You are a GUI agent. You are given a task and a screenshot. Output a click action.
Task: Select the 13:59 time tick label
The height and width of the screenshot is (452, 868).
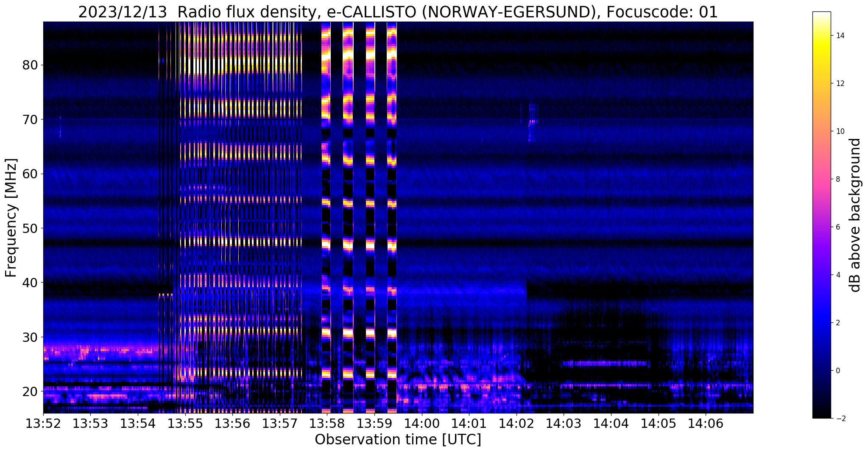tap(374, 424)
